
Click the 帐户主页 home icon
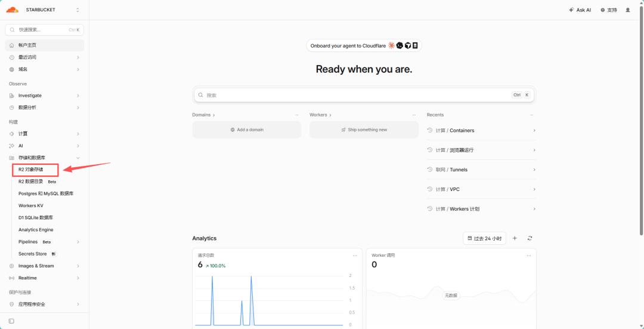11,45
